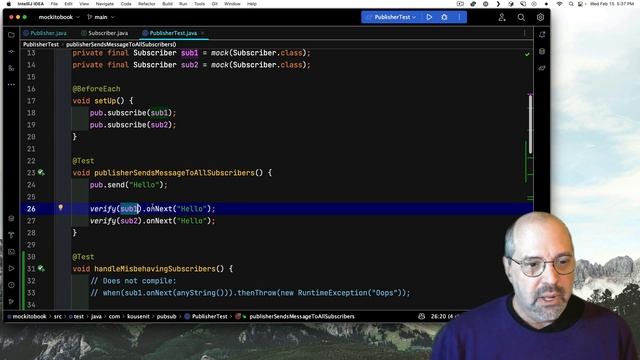This screenshot has height=360, width=640.
Task: Click sub2 in verify on line 27
Action: (129, 221)
